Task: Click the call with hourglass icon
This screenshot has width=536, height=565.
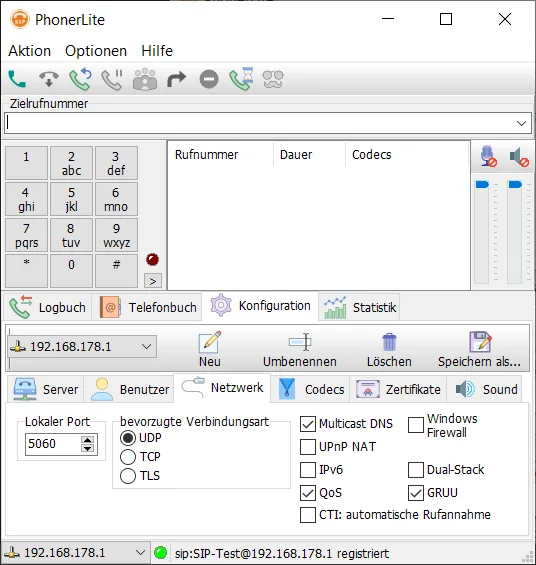Action: tap(241, 79)
